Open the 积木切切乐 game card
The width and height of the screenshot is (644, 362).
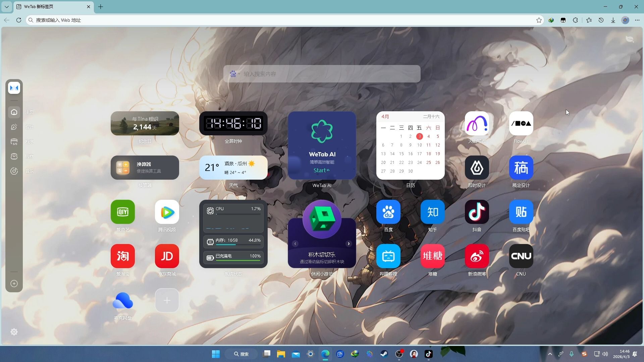coord(322,234)
